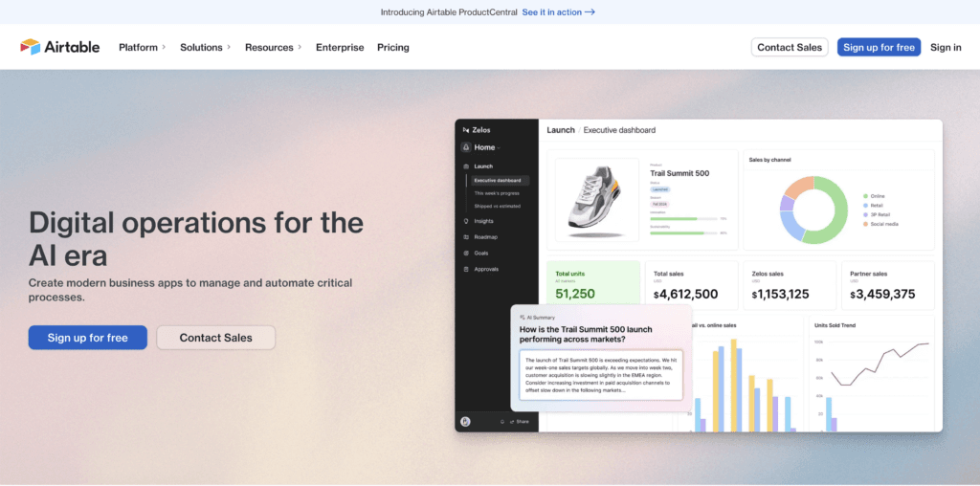
Task: Open the Roadmap icon in the sidebar
Action: (x=466, y=237)
